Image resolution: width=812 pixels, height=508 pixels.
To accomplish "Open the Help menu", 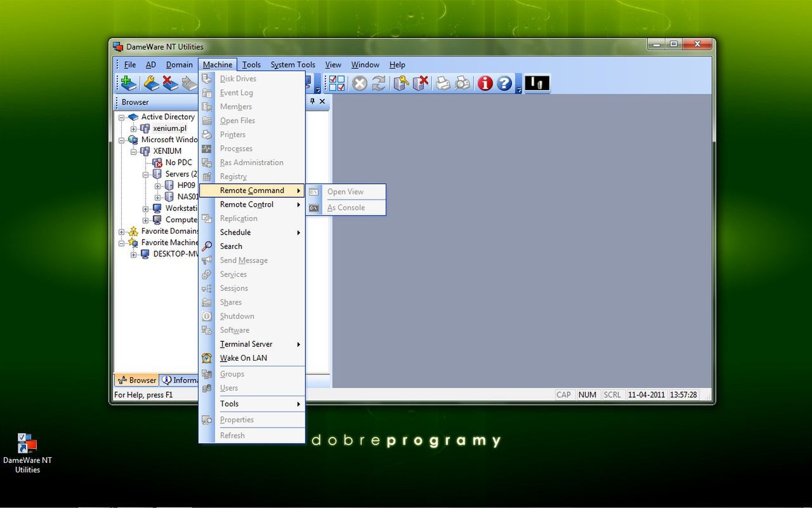I will point(397,65).
